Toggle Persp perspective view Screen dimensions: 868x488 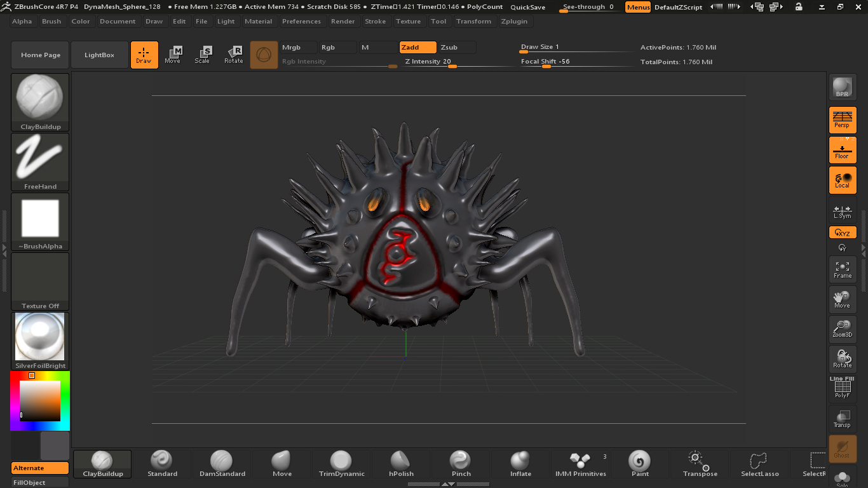[x=842, y=119]
